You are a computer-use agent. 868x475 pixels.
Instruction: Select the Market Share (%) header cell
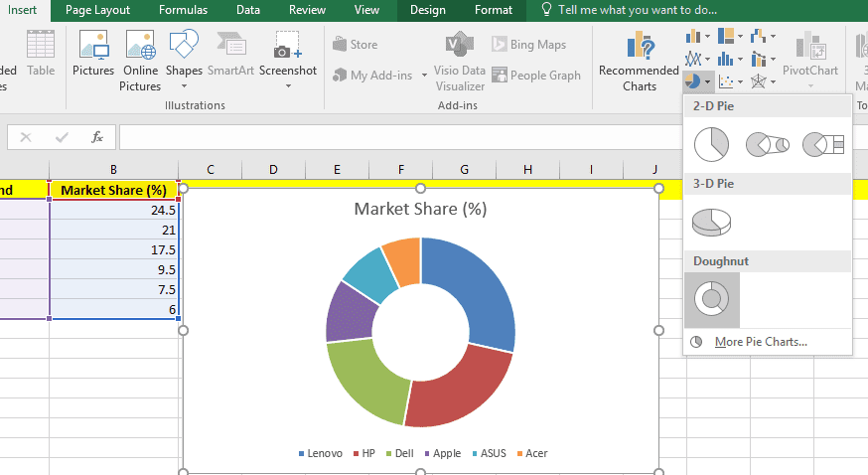pyautogui.click(x=113, y=190)
